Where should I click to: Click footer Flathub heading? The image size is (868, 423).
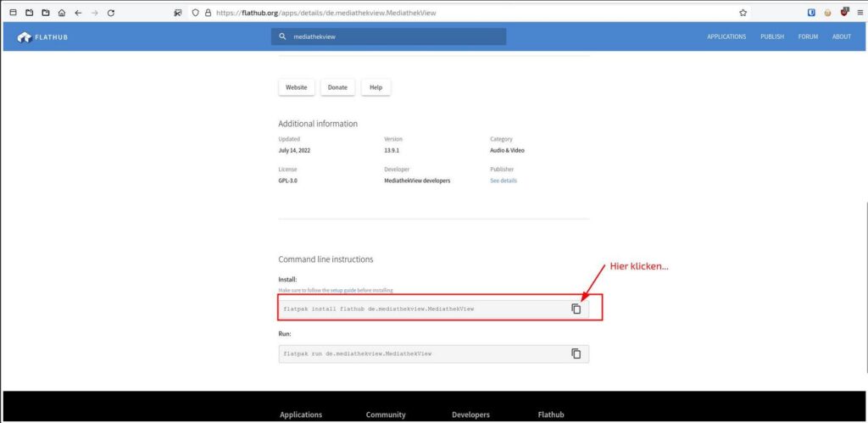[x=551, y=415]
